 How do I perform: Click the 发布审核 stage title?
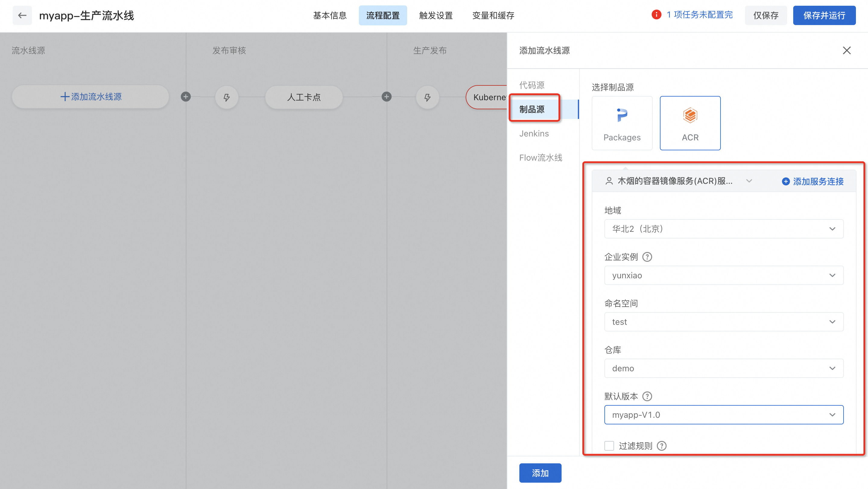(x=229, y=50)
